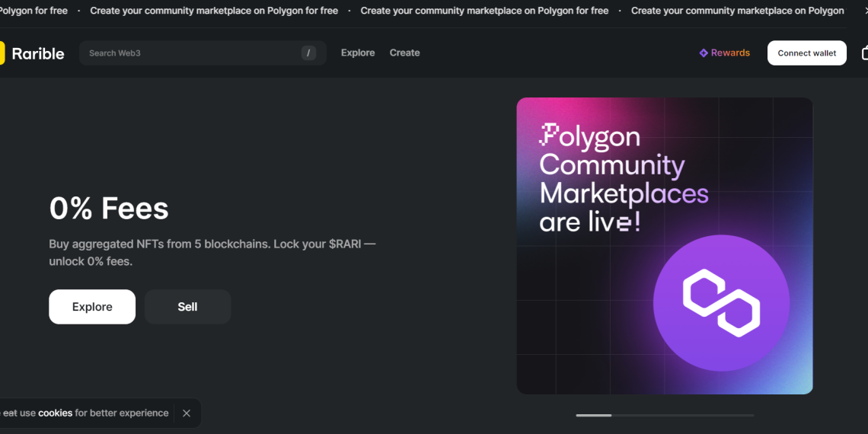
Task: Click the scrolling Polygon marketplace announcement at top
Action: [x=484, y=11]
